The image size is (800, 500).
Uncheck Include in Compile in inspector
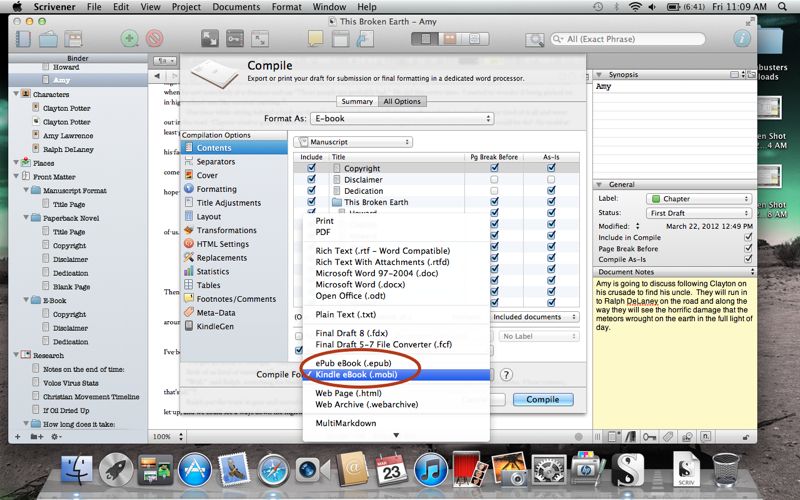[748, 237]
